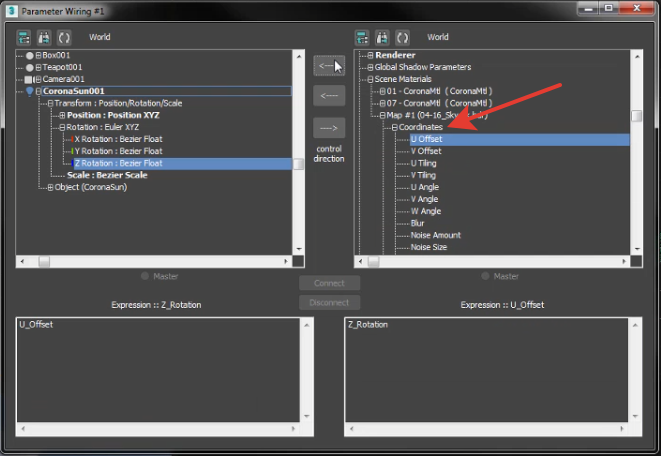Expand the Box001 tree node
Screen dimensions: 661x456
38,55
